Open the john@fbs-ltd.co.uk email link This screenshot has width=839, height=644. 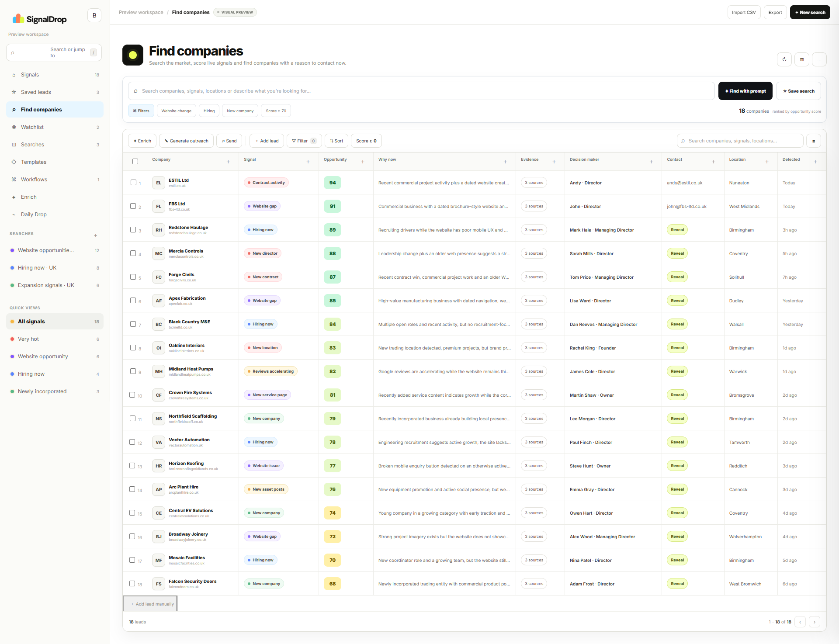click(686, 206)
